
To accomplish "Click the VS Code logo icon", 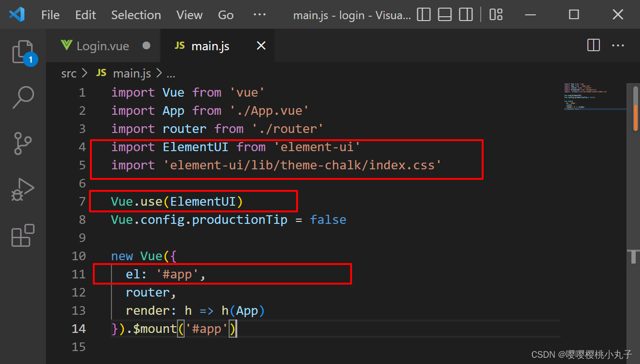I will coord(17,14).
